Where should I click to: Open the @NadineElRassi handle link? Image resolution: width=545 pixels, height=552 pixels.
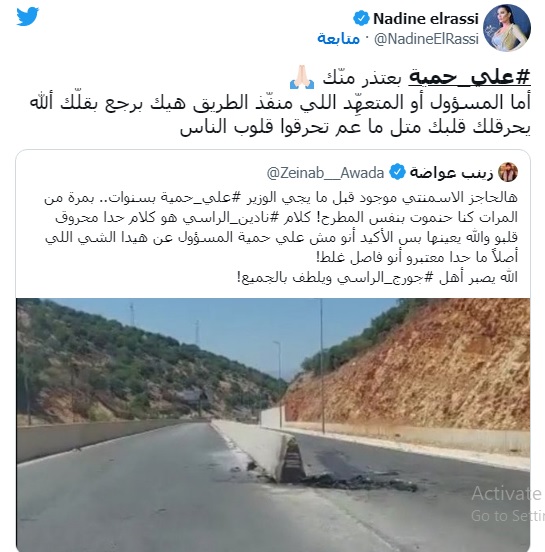426,39
